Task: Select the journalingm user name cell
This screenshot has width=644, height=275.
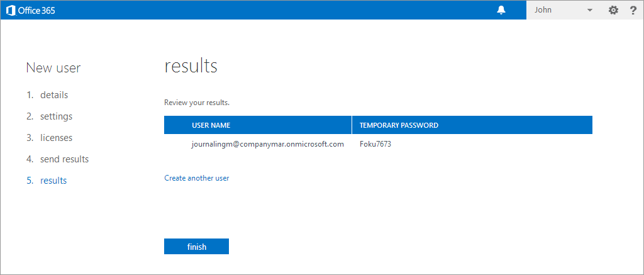Action: pyautogui.click(x=267, y=144)
